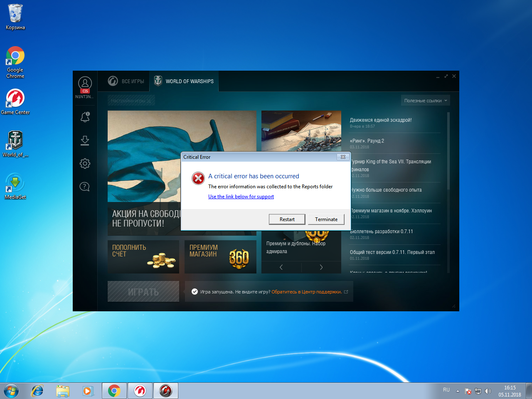
Task: Open Обратитесь в Центр поддержки link
Action: [x=306, y=292]
